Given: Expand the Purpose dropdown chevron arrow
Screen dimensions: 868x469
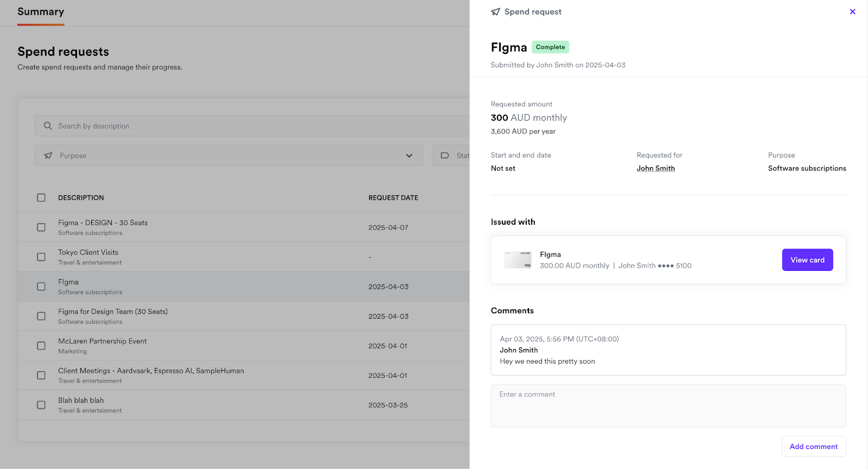Looking at the screenshot, I should [409, 156].
